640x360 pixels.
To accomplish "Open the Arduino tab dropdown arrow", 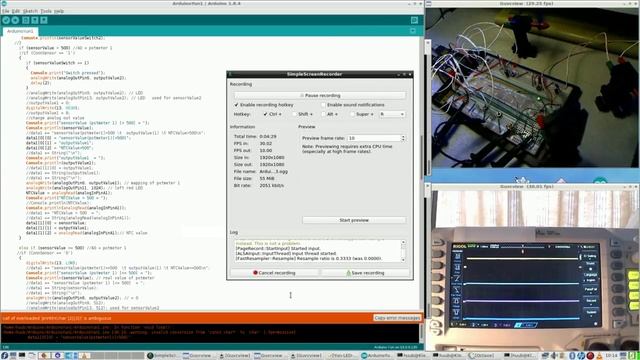I will point(413,31).
